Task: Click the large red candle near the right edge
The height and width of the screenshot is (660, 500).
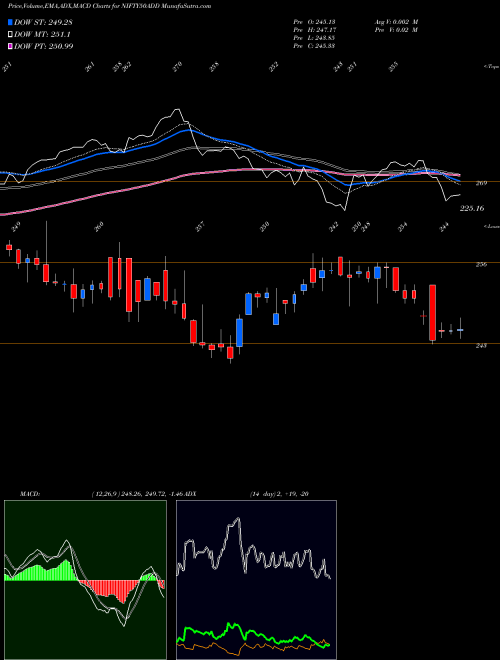Action: (x=432, y=313)
